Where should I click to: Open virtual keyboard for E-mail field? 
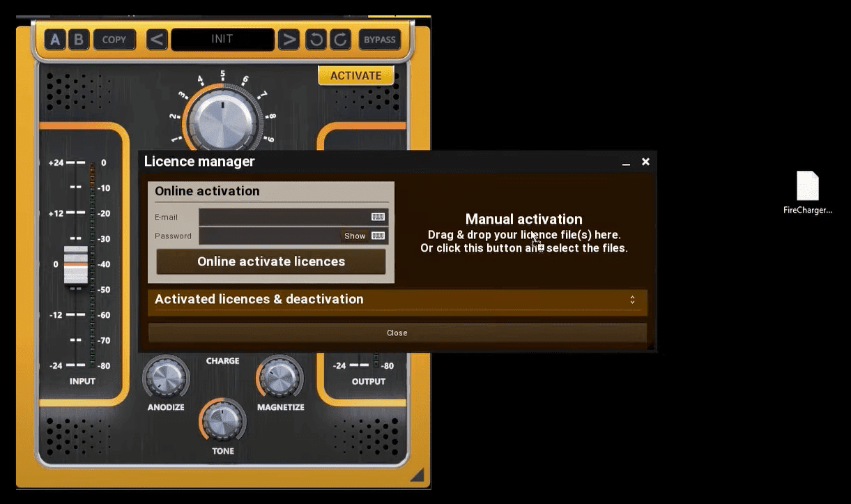click(x=378, y=217)
